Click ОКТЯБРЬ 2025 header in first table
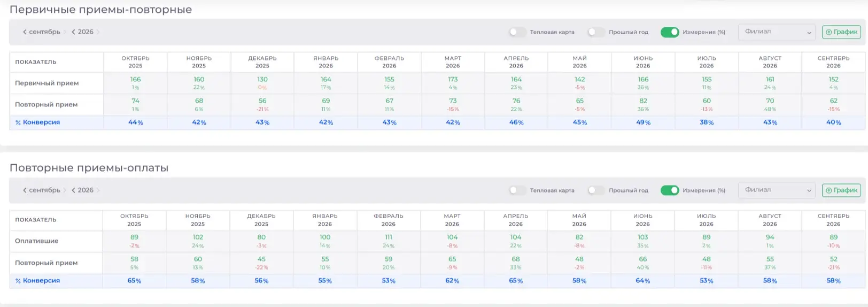The image size is (868, 307). (136, 62)
